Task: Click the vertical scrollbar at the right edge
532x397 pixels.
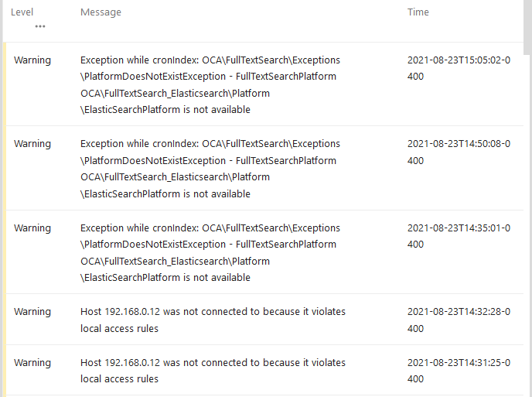Action: (527, 27)
